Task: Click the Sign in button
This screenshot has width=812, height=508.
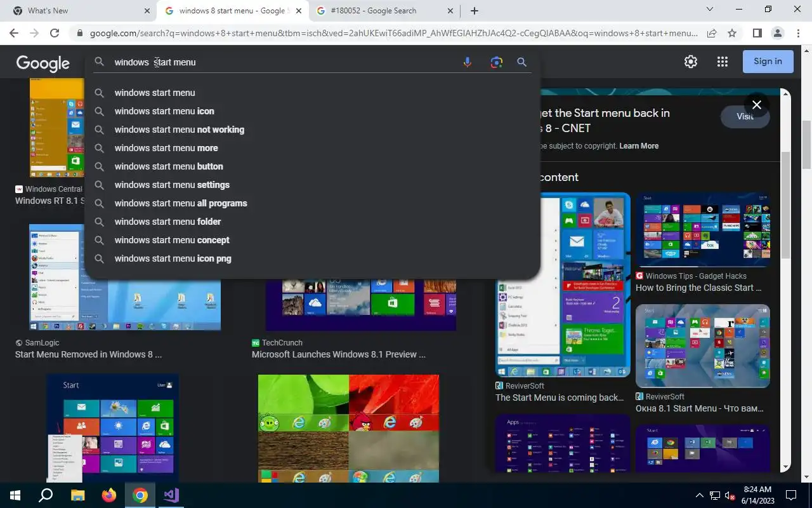Action: click(768, 62)
